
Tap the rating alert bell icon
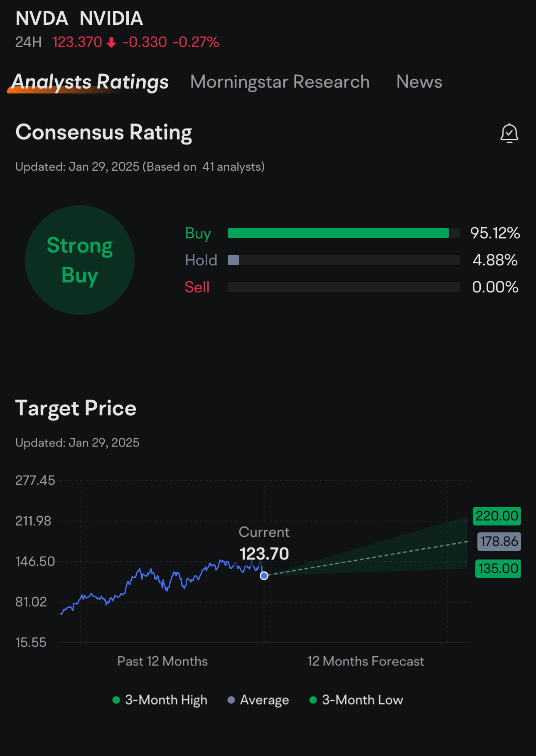pos(509,133)
